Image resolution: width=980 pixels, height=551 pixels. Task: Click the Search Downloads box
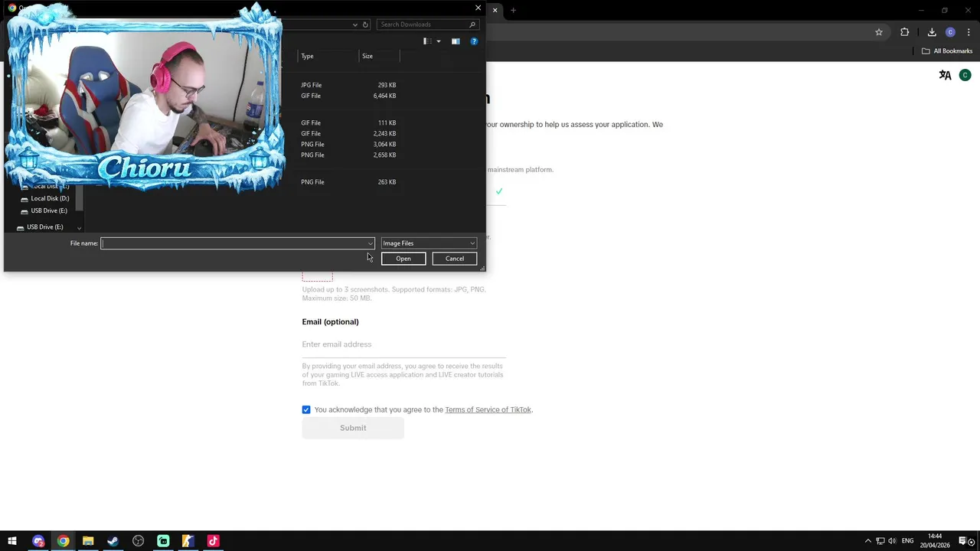(x=428, y=24)
